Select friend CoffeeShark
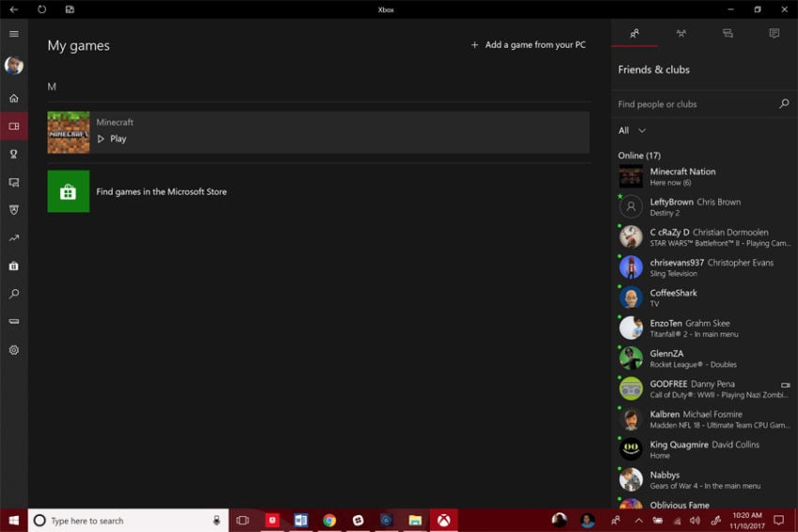798x532 pixels. [x=704, y=297]
